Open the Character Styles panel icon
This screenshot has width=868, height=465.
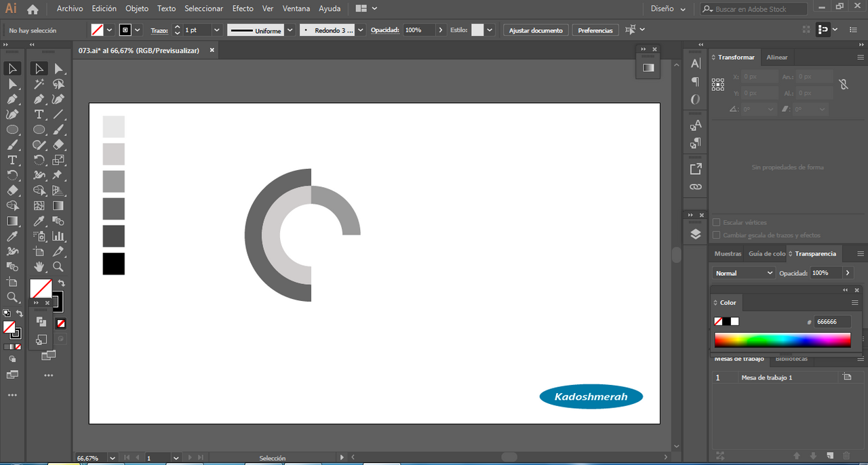(696, 125)
